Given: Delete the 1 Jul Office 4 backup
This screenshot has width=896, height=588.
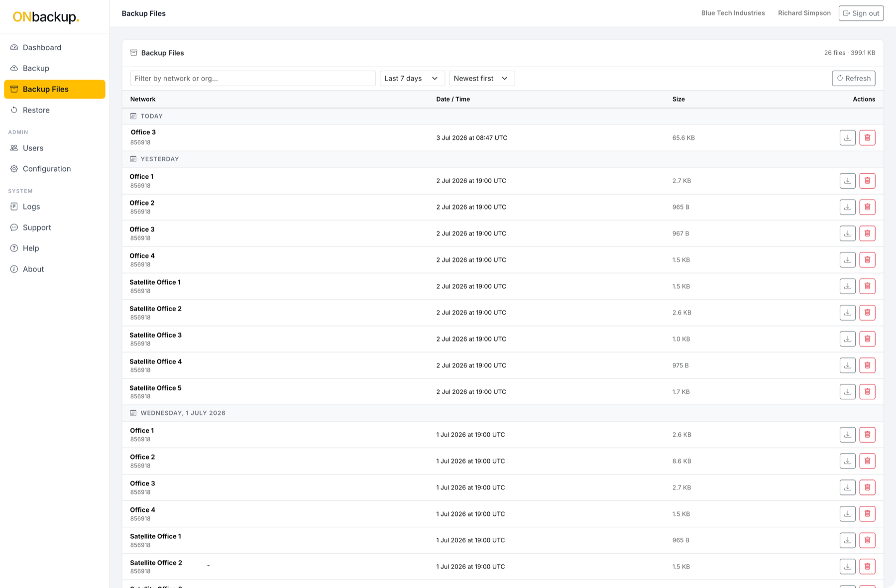Looking at the screenshot, I should coord(867,514).
